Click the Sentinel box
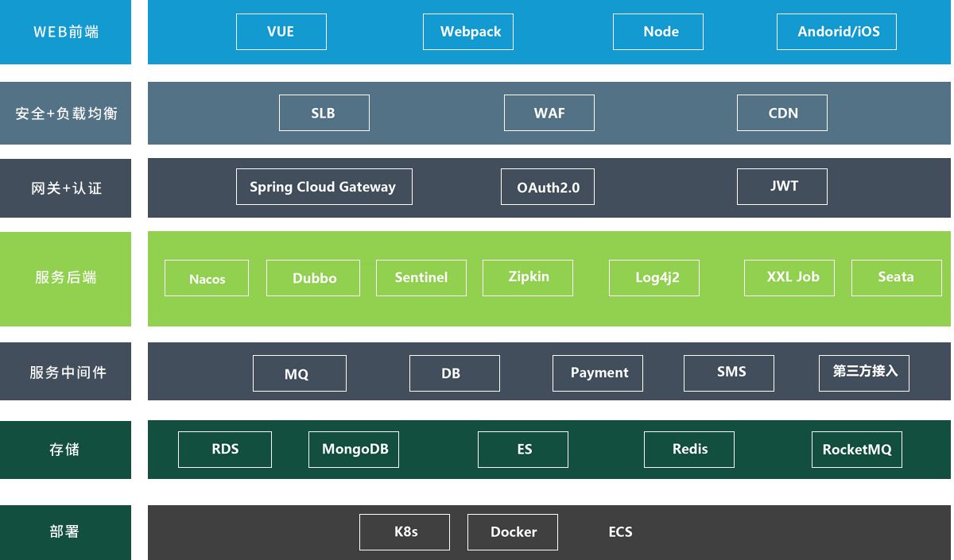The height and width of the screenshot is (560, 954). [421, 278]
